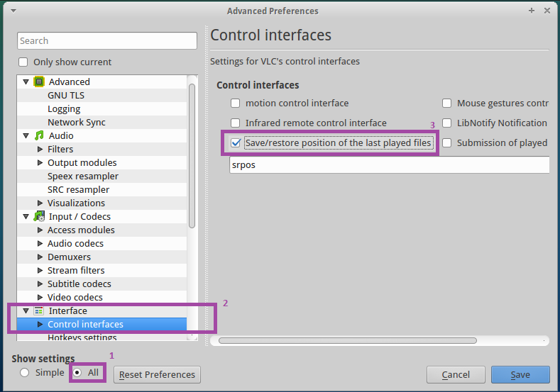The height and width of the screenshot is (392, 560).
Task: Expand the Access modules node
Action: coord(40,230)
